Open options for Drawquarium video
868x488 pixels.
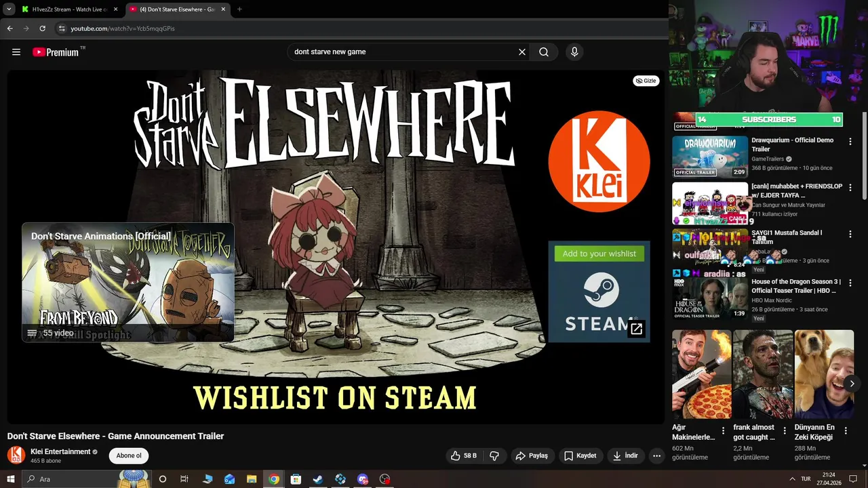850,141
